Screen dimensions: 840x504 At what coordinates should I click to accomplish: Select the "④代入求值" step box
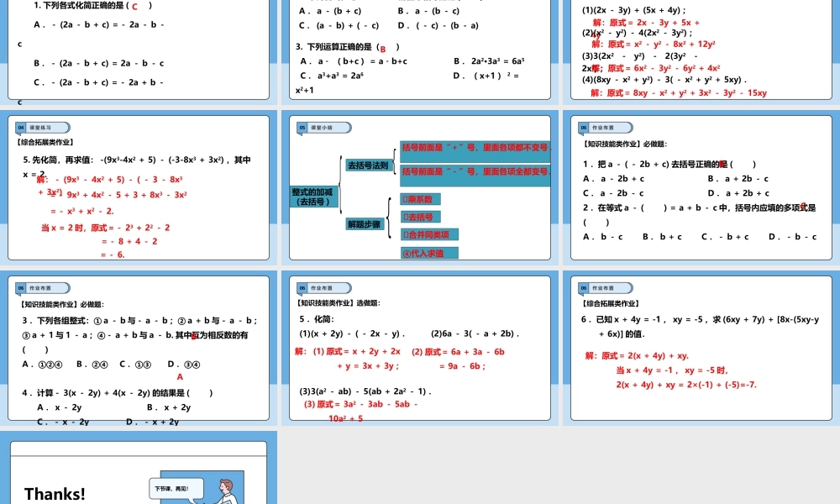point(431,251)
